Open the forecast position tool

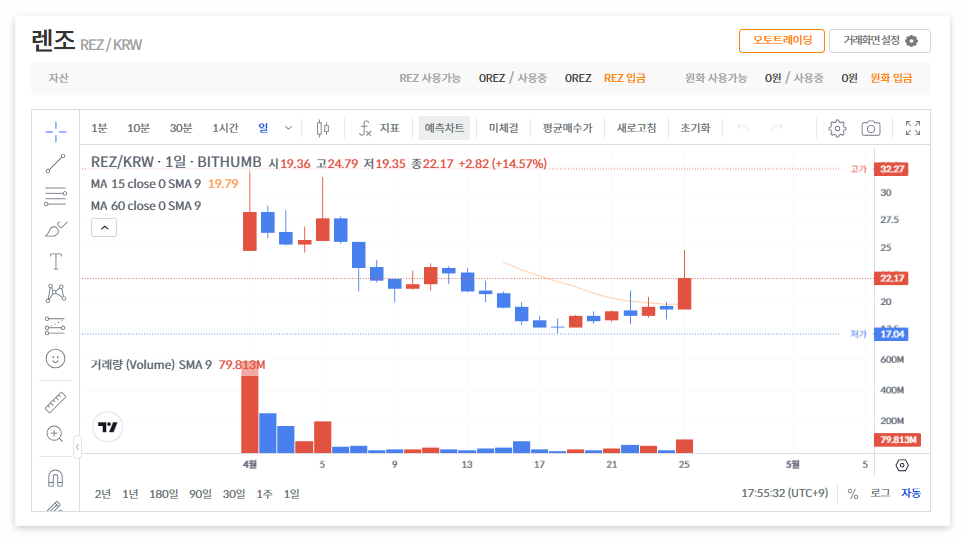(x=55, y=326)
